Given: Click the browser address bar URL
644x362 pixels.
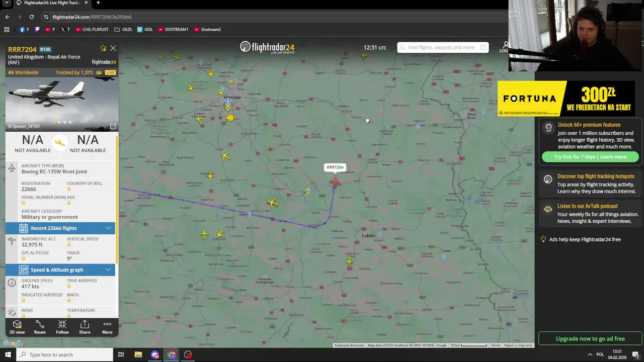Looking at the screenshot, I should (92, 17).
